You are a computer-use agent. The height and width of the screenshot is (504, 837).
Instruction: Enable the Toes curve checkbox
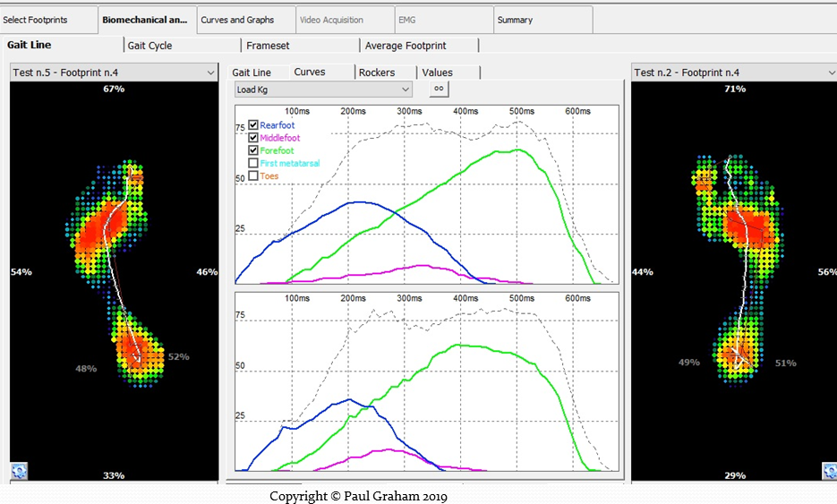point(253,175)
